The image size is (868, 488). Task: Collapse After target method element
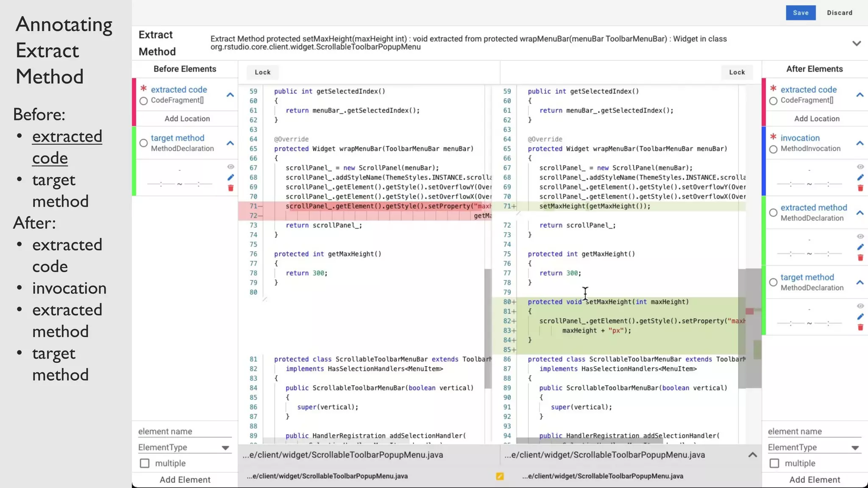coord(860,282)
